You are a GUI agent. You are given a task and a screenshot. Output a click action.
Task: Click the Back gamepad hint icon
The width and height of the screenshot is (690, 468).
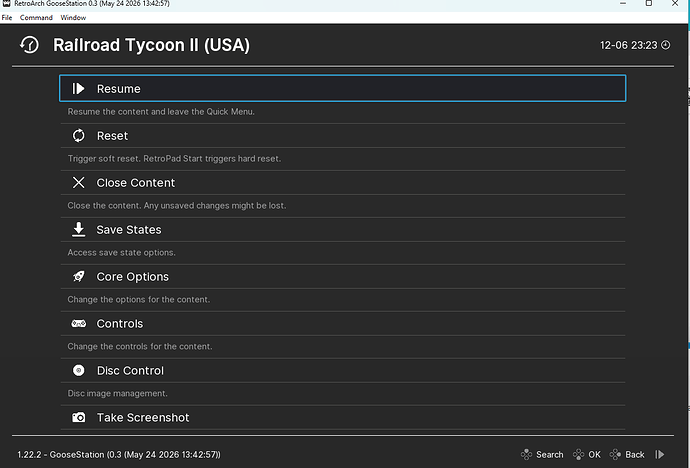tap(615, 454)
